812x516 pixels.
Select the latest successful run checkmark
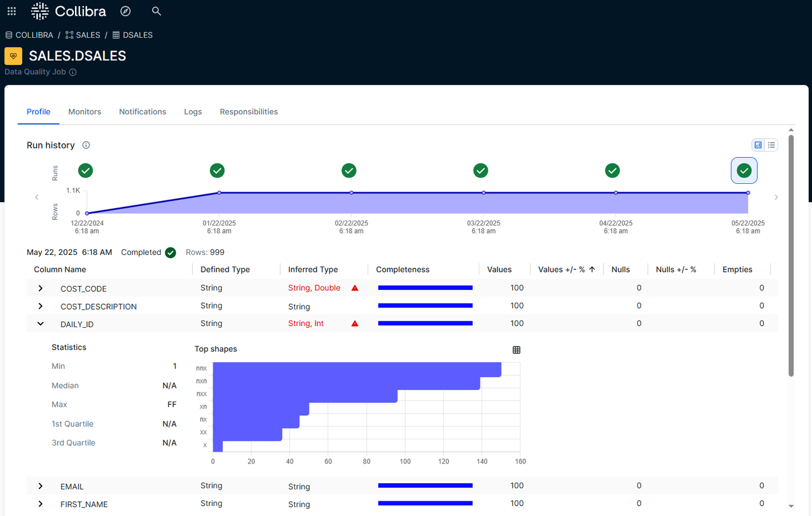pyautogui.click(x=744, y=170)
